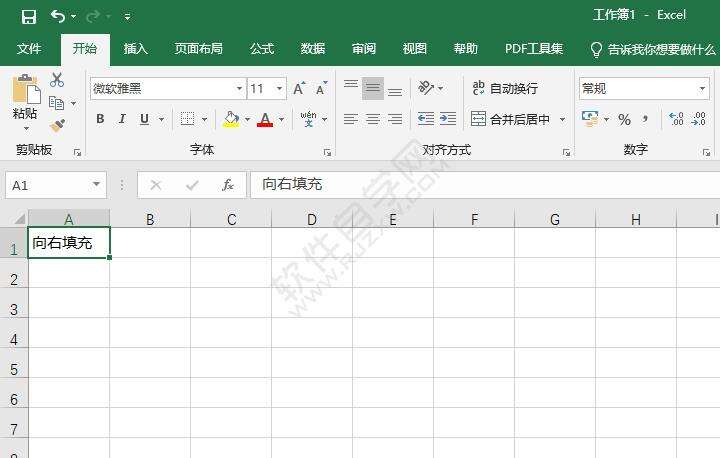
Task: Open the font size 11 dropdown
Action: [279, 88]
